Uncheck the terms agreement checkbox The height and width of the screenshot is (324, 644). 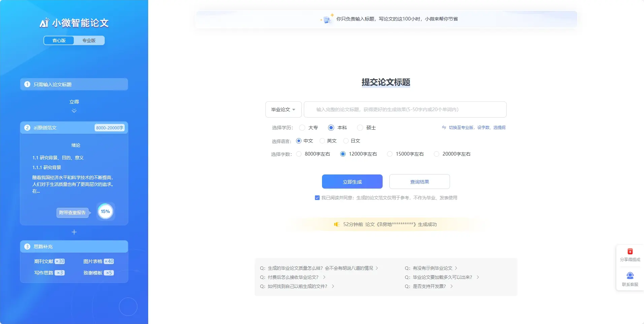(317, 198)
